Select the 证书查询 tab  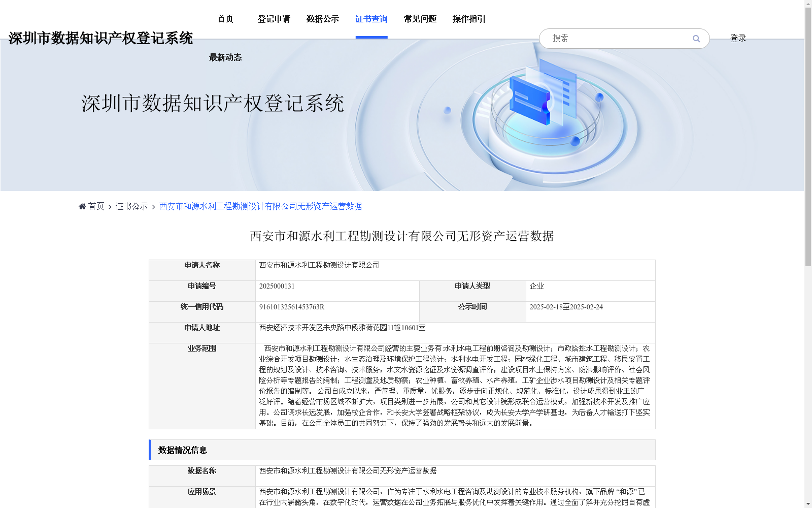(371, 19)
